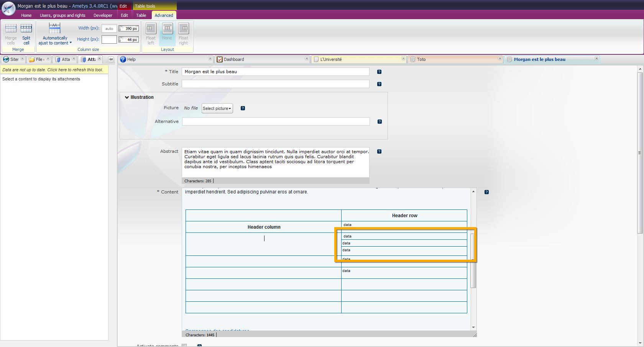Click the help icon next to Title field
The image size is (644, 347).
click(x=379, y=72)
